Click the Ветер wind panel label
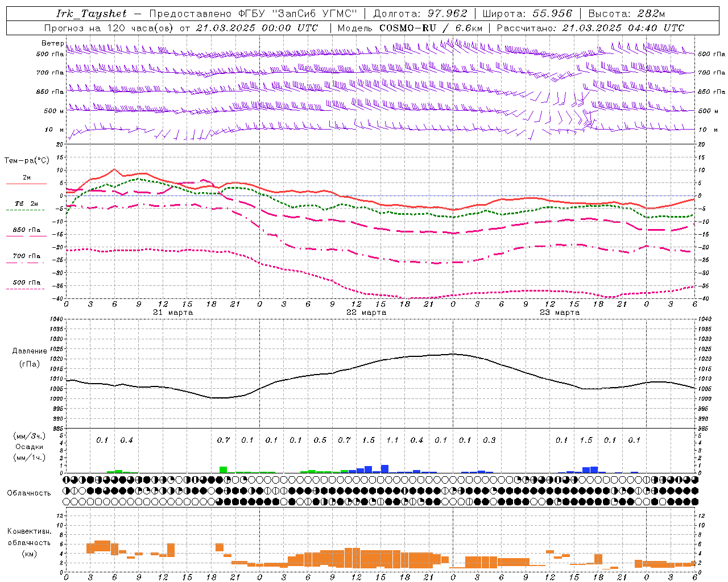The image size is (728, 582). click(52, 43)
